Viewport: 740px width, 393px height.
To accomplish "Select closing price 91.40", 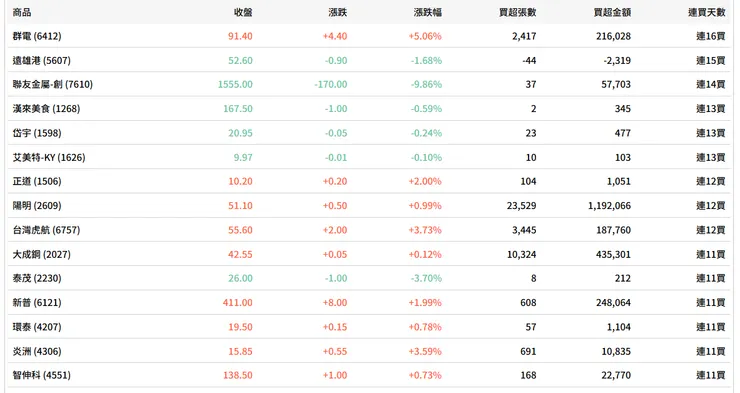I will point(240,36).
